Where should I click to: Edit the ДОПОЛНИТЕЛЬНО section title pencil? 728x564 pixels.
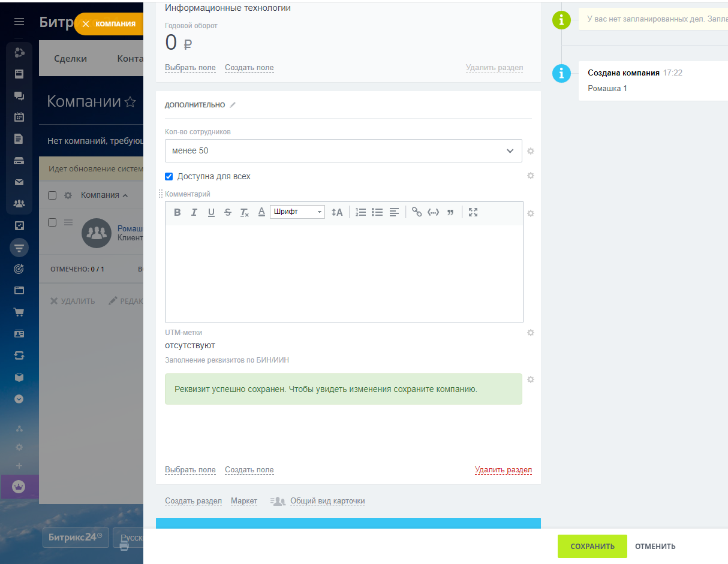233,105
